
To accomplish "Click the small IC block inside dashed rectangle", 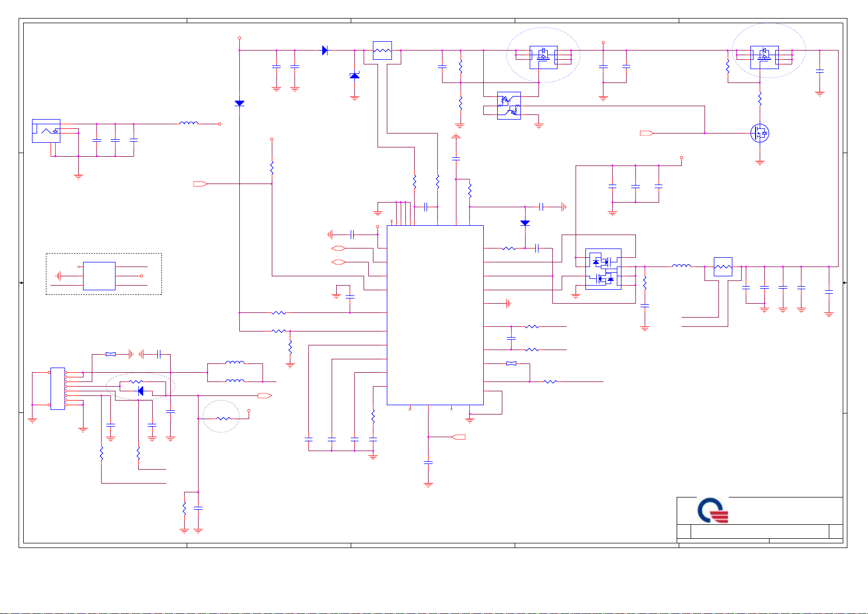I will click(99, 276).
